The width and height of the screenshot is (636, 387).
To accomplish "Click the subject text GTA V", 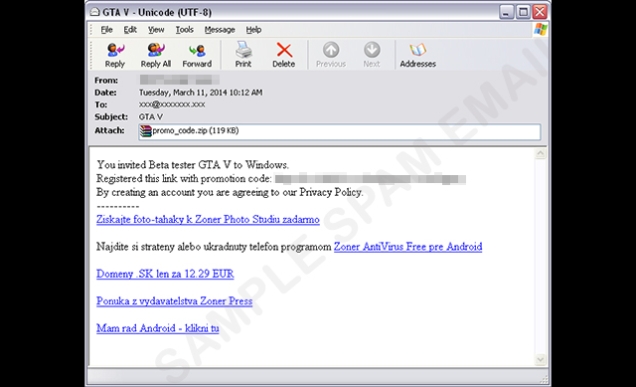I will 151,117.
